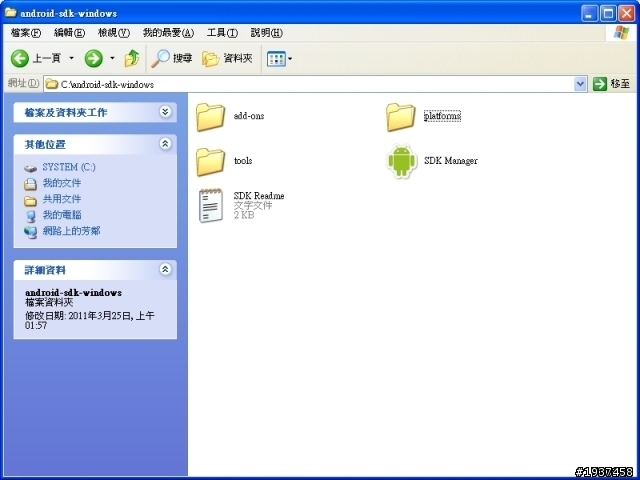Viewport: 640px width, 480px height.
Task: Select the SDK Manager label
Action: (451, 160)
